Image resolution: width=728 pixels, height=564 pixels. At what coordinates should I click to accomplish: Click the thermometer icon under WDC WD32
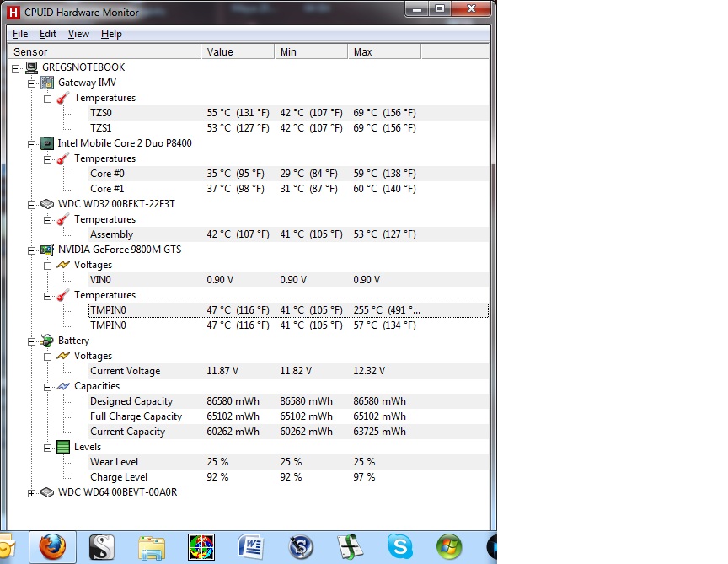click(x=63, y=219)
